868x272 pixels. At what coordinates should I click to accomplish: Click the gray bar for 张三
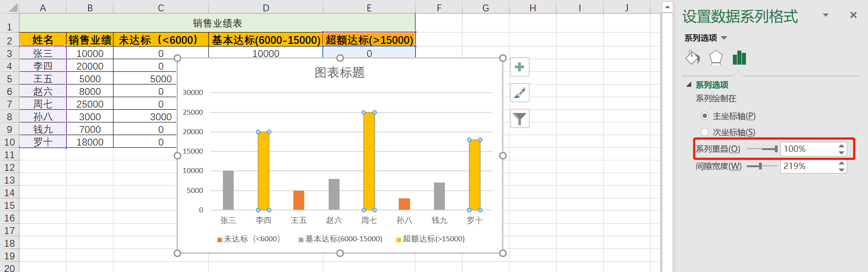(x=228, y=190)
